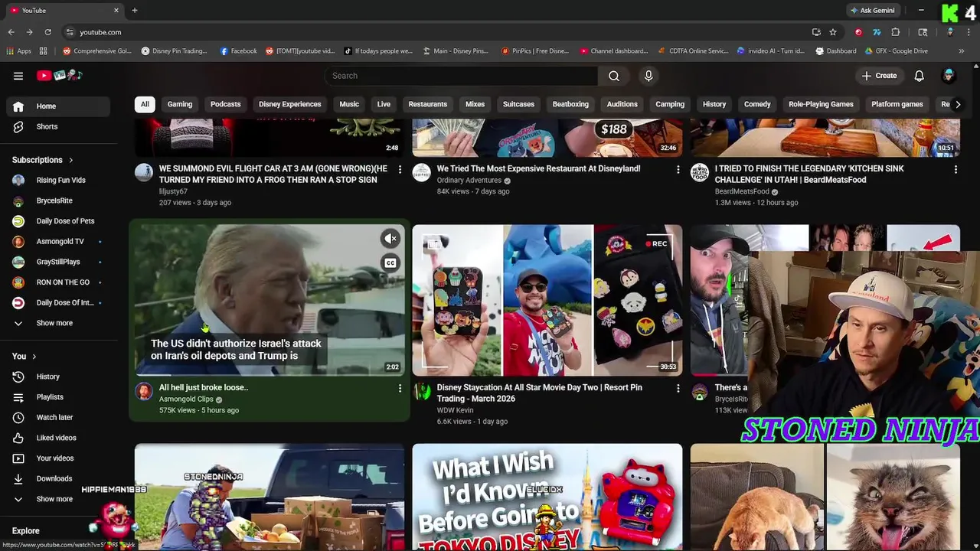
Task: Open the account avatar menu
Action: tap(949, 76)
